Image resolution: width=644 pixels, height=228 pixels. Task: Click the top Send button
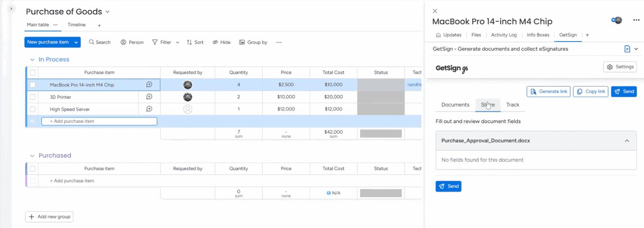click(x=624, y=92)
